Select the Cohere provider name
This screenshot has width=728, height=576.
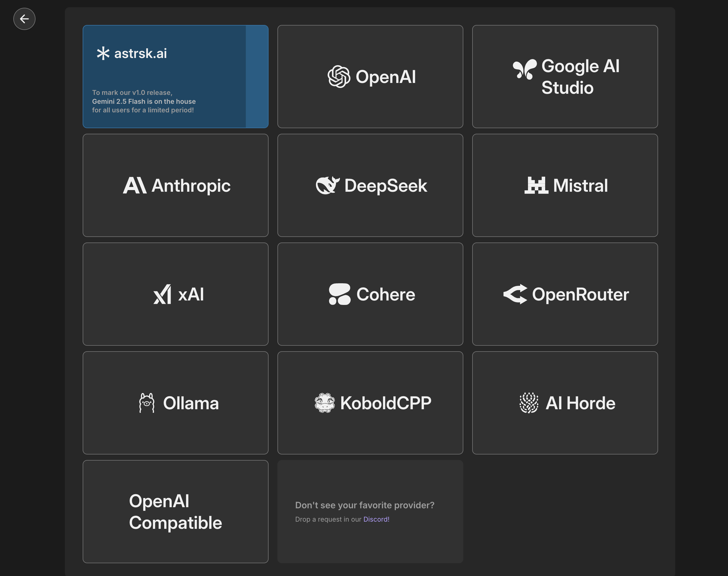click(x=386, y=294)
